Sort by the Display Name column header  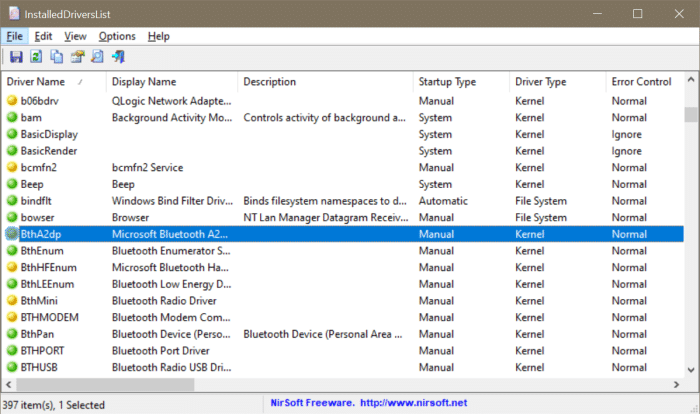tap(172, 82)
